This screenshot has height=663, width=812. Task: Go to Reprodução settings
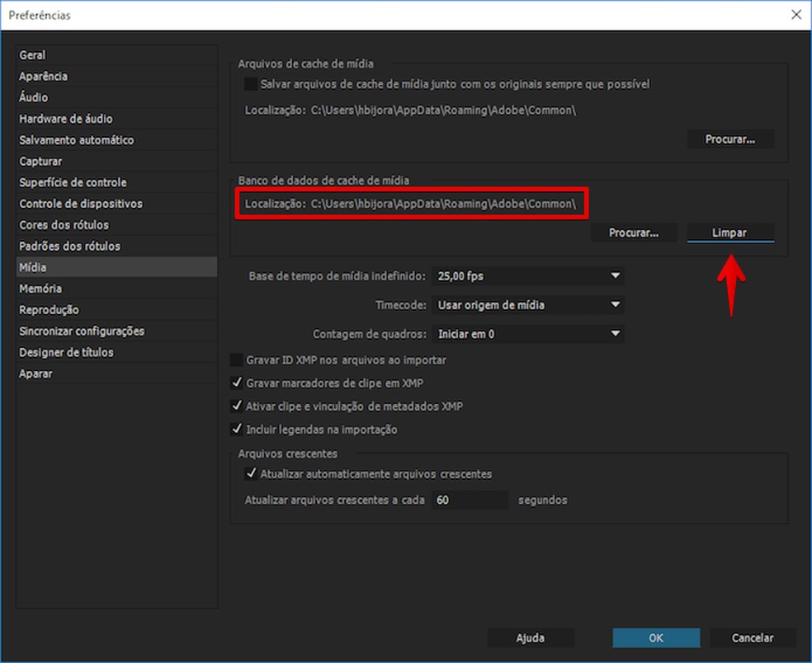click(x=116, y=309)
